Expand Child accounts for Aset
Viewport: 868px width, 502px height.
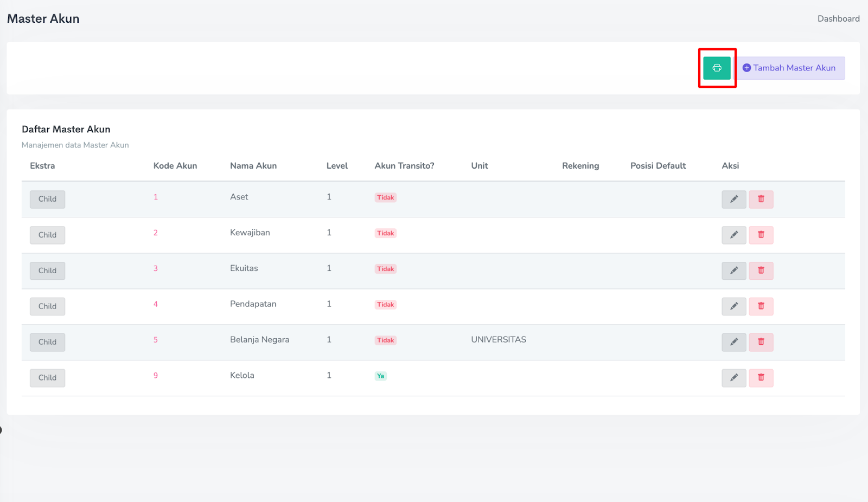[47, 199]
